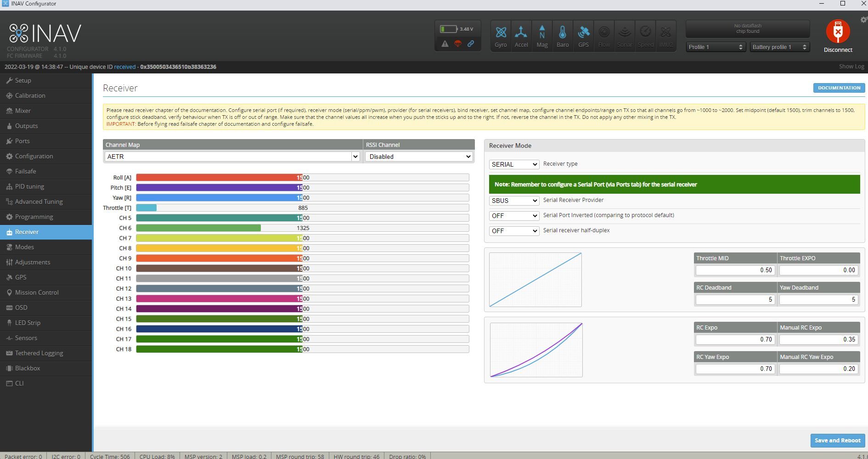Switch to Advanced Tuning tab
This screenshot has width=868, height=459.
tap(46, 202)
